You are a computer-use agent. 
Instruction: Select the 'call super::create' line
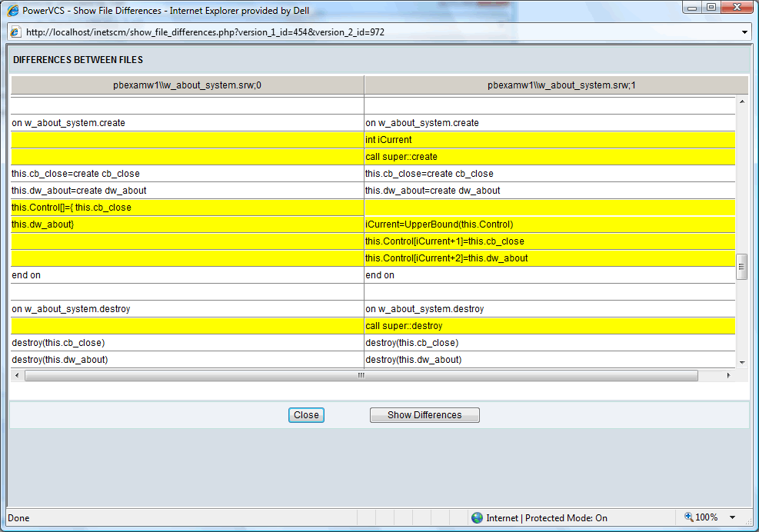tap(550, 157)
